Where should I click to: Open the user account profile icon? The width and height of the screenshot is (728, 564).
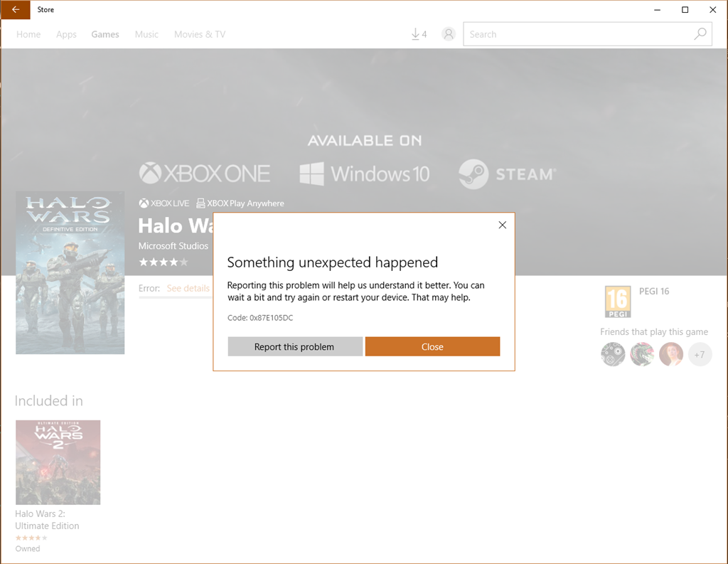449,34
